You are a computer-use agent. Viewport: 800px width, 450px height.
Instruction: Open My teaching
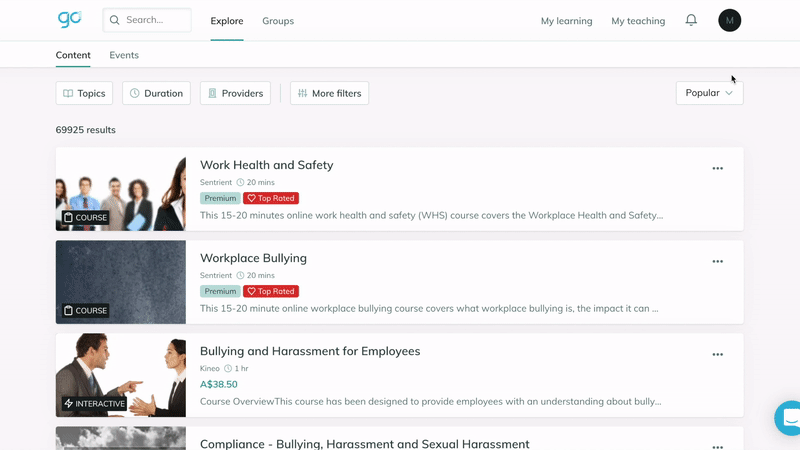click(638, 21)
